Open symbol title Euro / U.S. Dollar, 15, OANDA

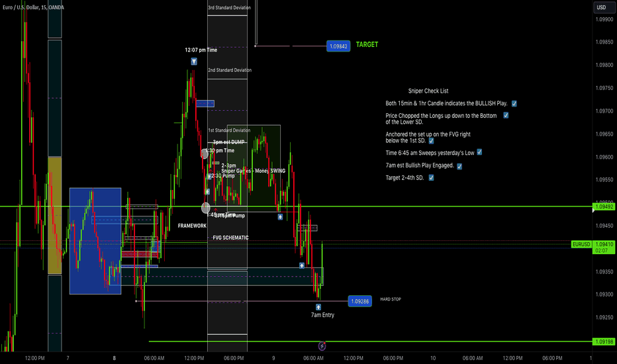tap(34, 7)
